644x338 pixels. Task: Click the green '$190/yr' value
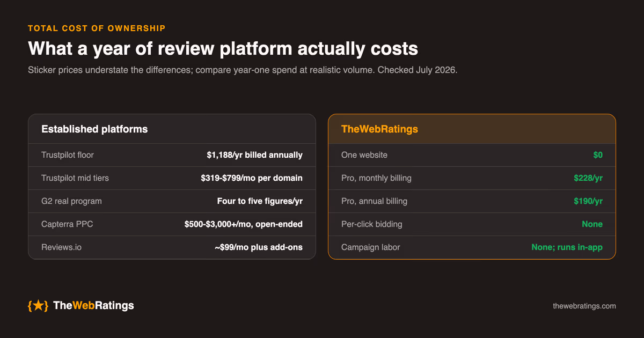click(x=588, y=201)
